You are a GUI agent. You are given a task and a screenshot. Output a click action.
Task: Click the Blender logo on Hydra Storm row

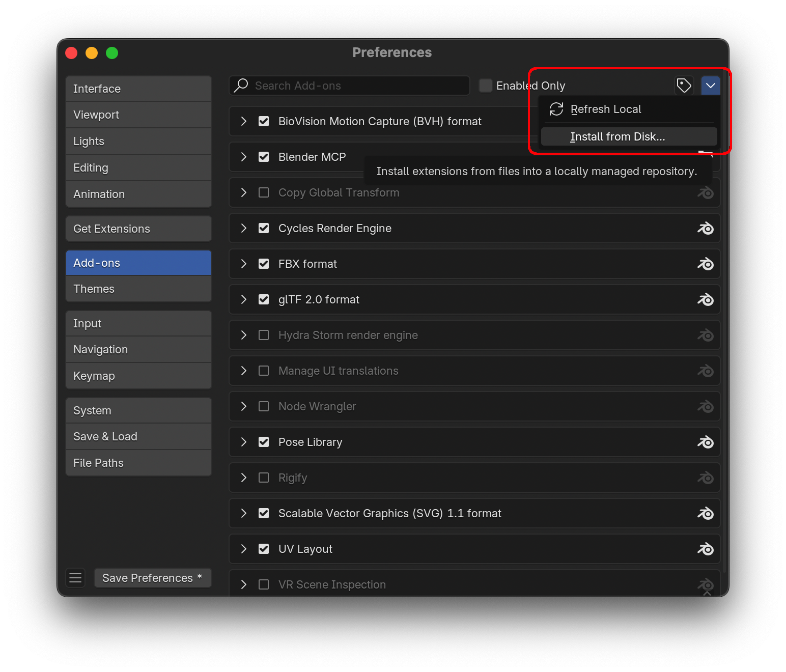click(x=706, y=335)
